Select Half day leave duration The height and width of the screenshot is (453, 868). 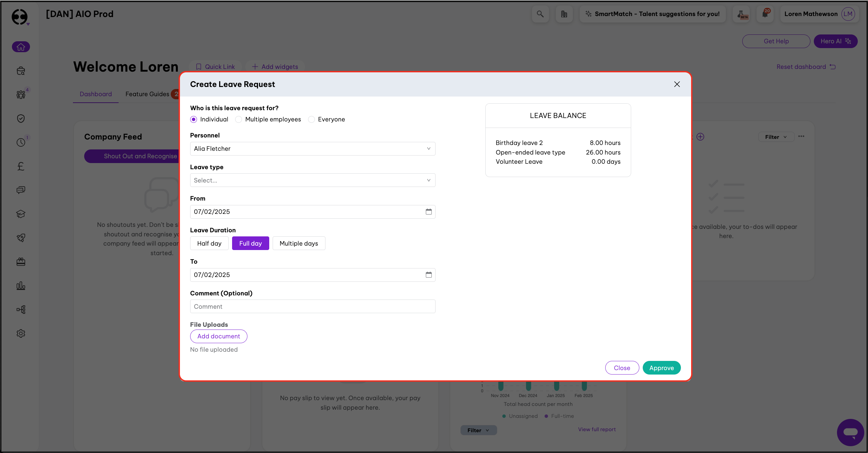(x=209, y=243)
